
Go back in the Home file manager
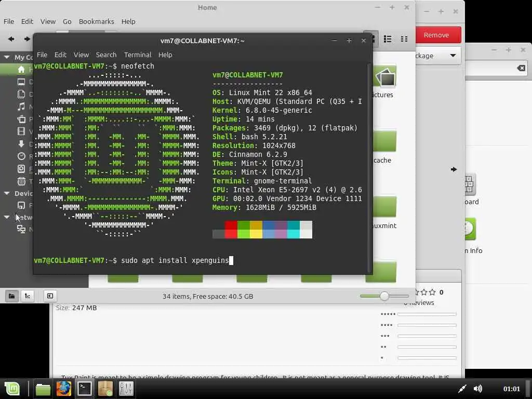11,39
